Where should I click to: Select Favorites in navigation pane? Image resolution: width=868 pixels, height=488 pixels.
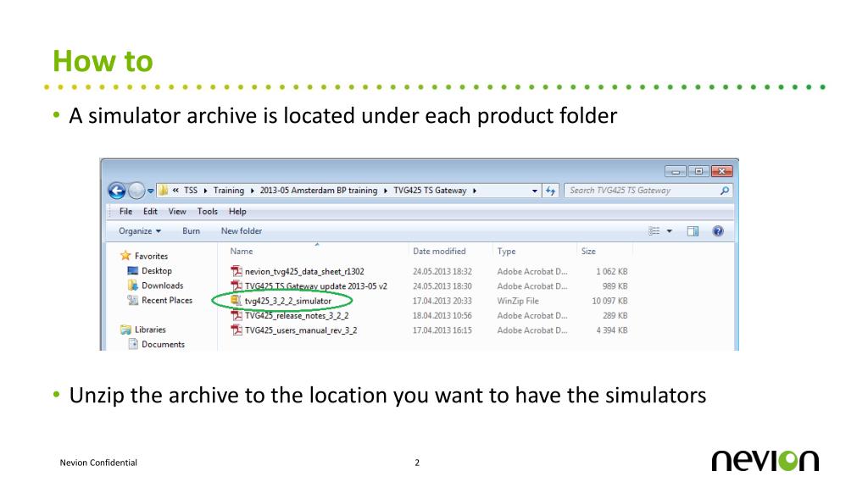pyautogui.click(x=151, y=256)
